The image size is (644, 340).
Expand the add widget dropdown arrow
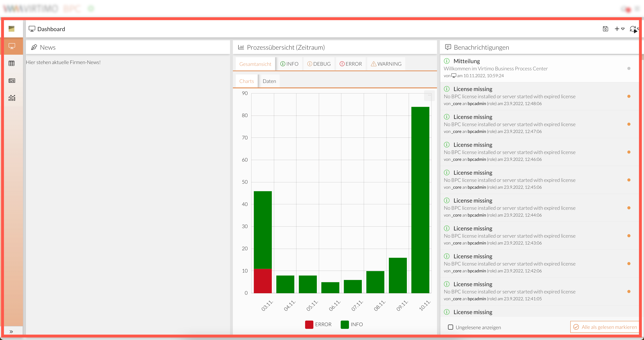click(x=623, y=29)
